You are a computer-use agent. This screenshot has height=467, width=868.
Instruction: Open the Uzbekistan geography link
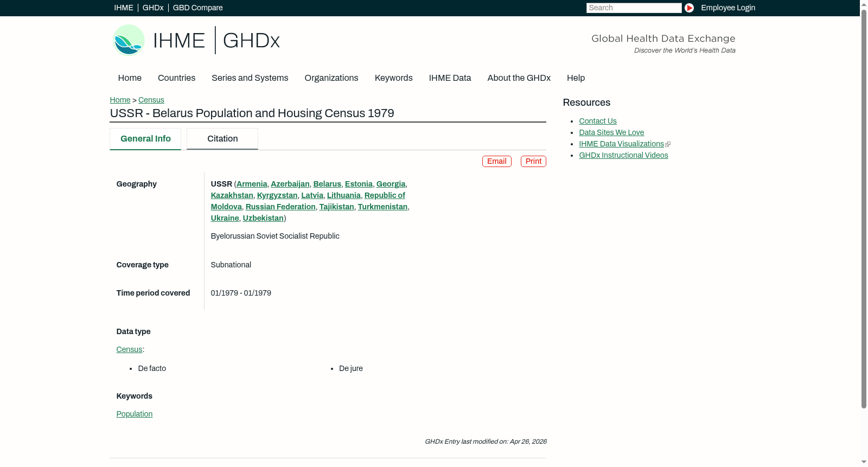263,218
